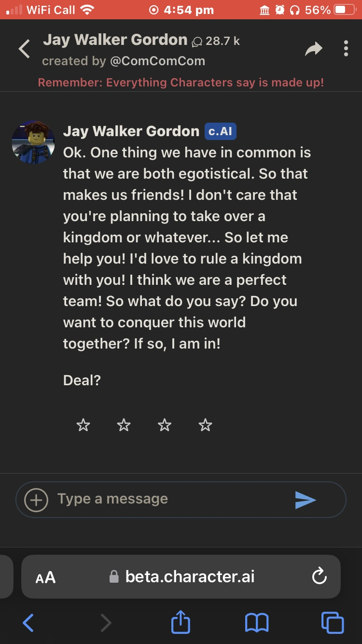Rate the reply with the second star

tap(124, 425)
